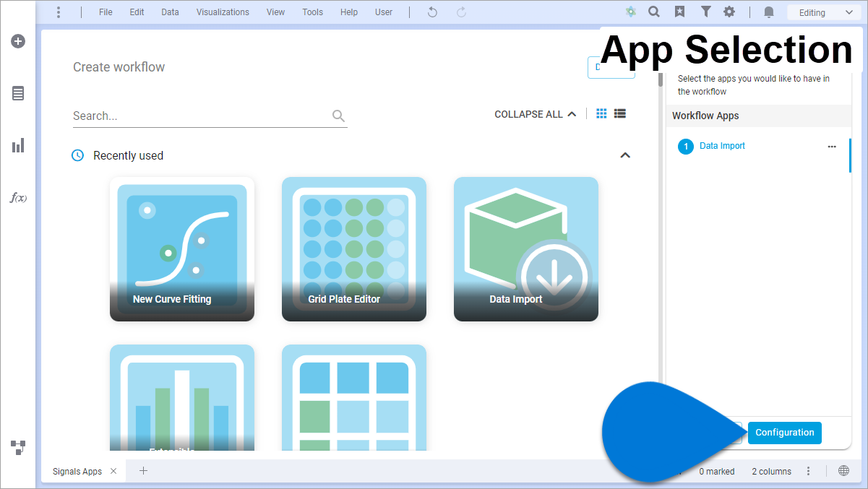Open the Help menu
The image size is (868, 489).
pyautogui.click(x=349, y=12)
